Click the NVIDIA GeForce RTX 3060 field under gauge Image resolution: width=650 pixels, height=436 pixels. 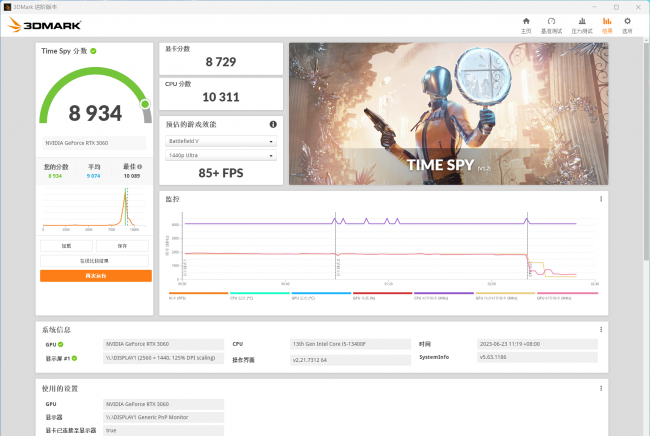coord(94,143)
